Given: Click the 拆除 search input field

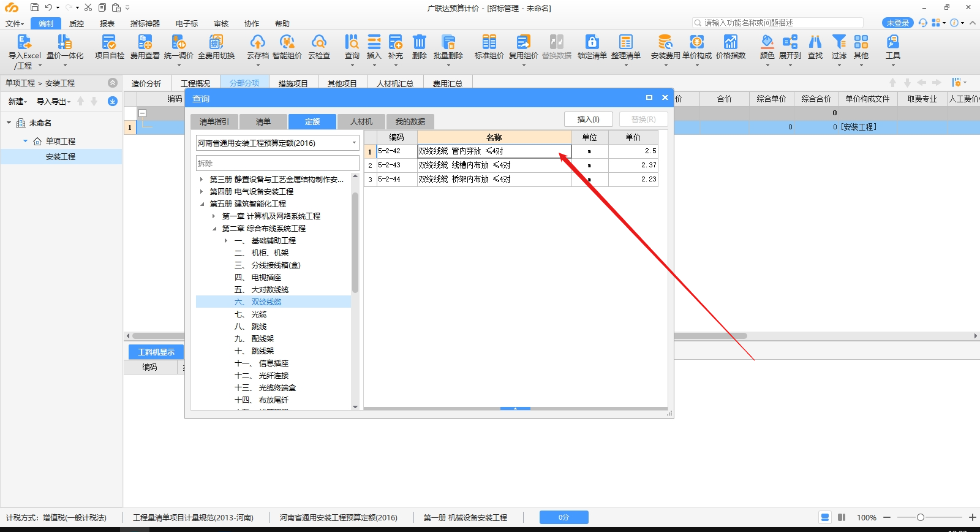Looking at the screenshot, I should [x=277, y=163].
